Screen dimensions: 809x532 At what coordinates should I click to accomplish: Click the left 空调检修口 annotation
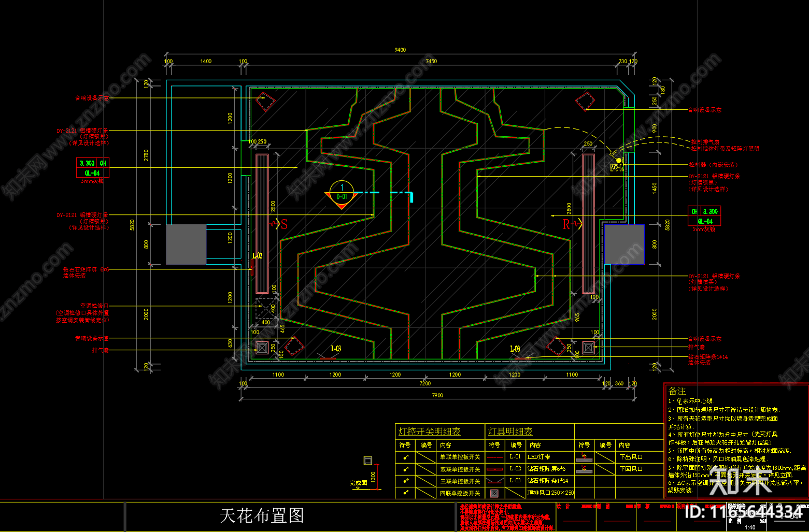point(94,306)
